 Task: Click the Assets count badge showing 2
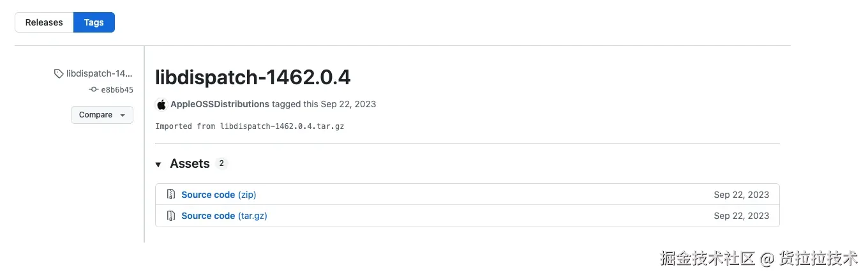pos(221,163)
